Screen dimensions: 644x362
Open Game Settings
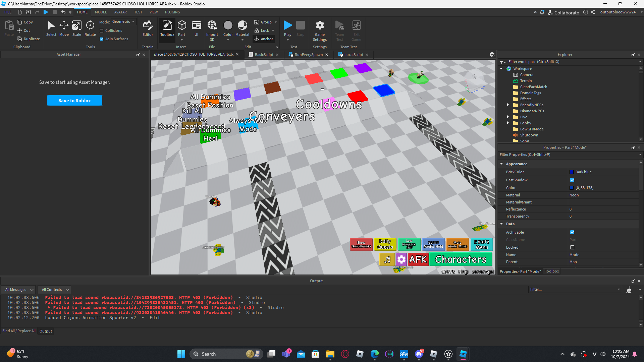pos(320,30)
